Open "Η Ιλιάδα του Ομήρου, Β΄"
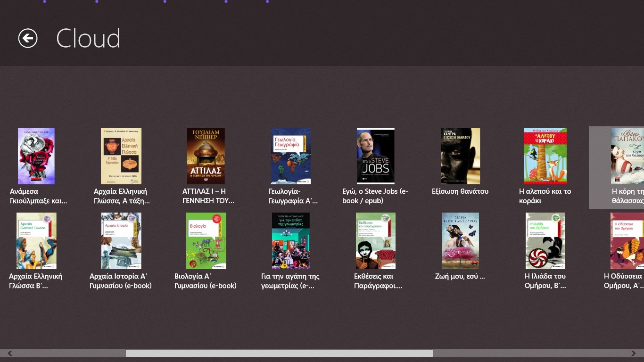Viewport: 644px width, 362px height. pyautogui.click(x=545, y=241)
